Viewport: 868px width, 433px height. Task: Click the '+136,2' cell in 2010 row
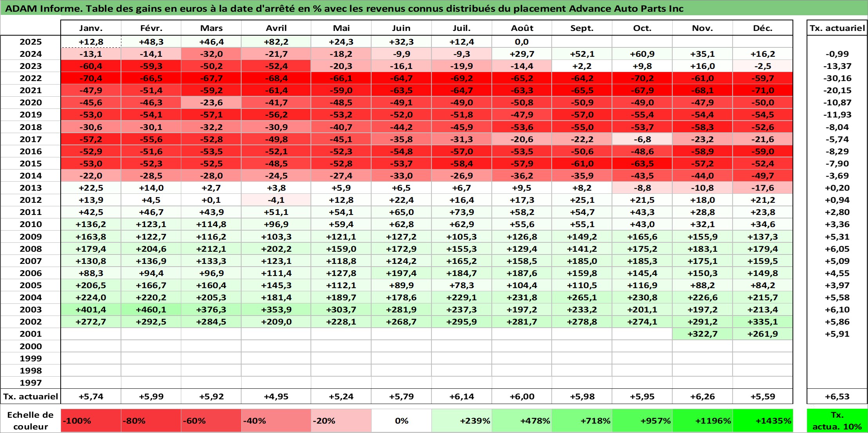tap(91, 224)
